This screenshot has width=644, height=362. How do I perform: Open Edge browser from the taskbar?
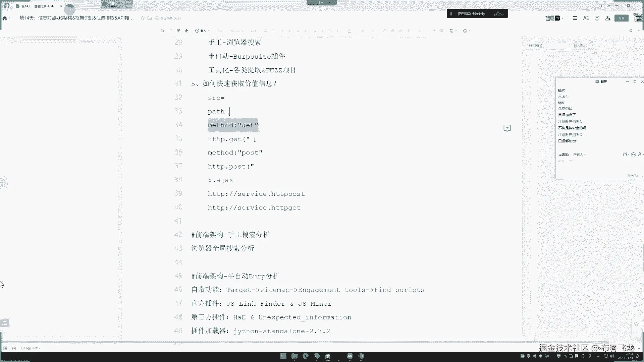(x=305, y=356)
